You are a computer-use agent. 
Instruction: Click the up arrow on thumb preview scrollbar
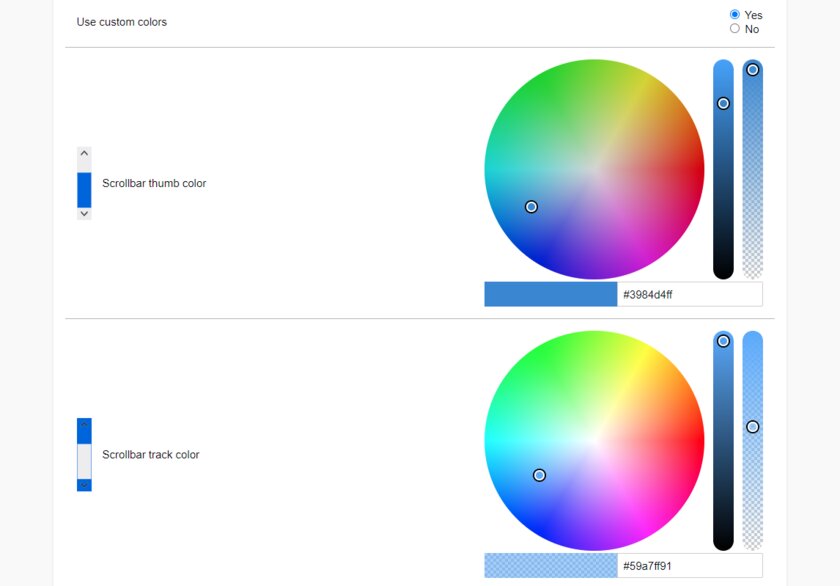pyautogui.click(x=84, y=153)
